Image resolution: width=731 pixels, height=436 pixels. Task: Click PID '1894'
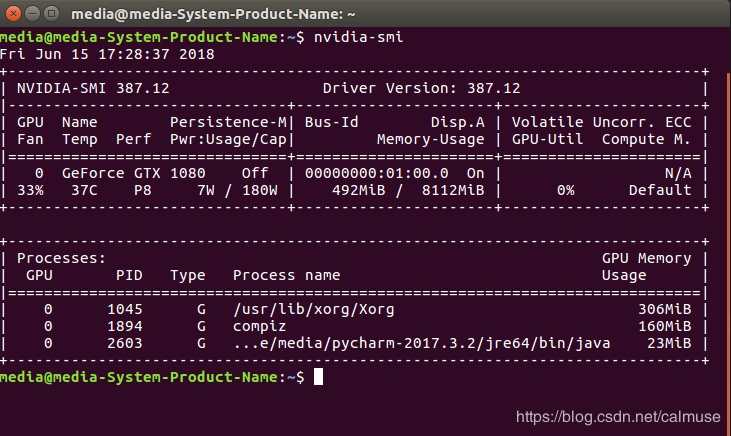tap(124, 326)
